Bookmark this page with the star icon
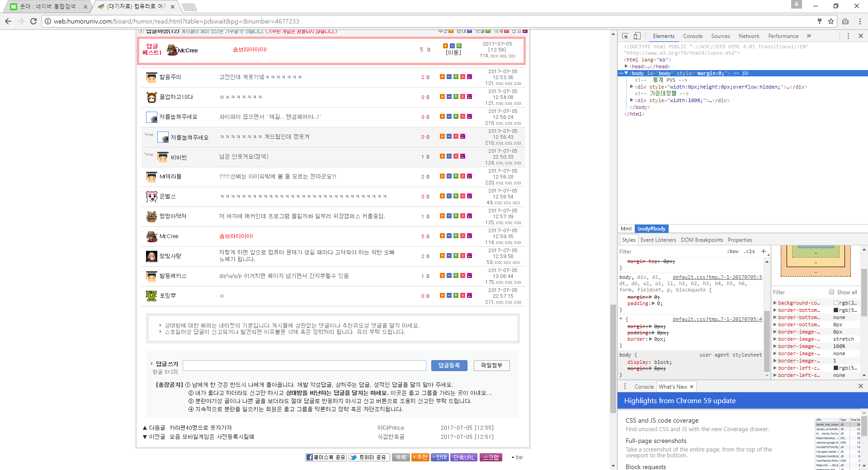The image size is (868, 470). [831, 21]
